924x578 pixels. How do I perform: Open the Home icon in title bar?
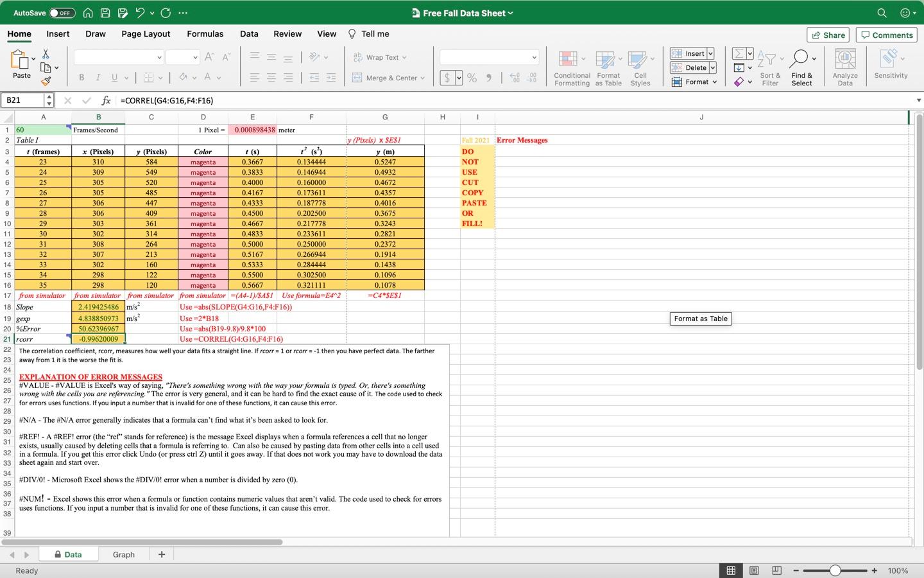88,13
